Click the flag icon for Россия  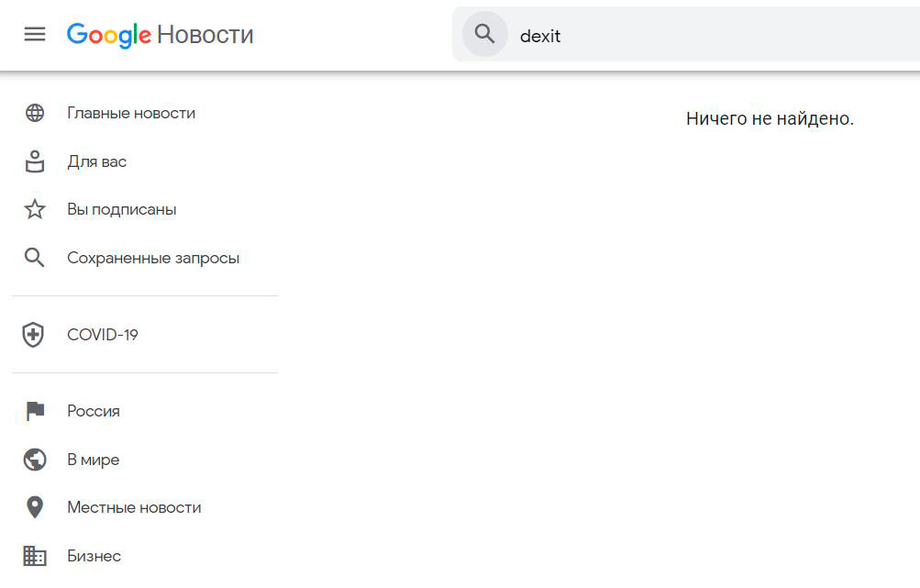coord(35,411)
